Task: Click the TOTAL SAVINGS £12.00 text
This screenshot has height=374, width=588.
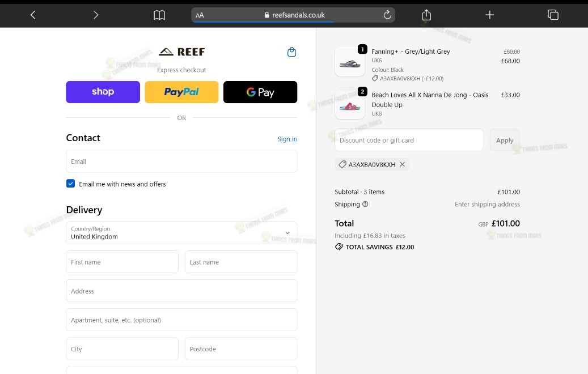Action: [x=380, y=247]
